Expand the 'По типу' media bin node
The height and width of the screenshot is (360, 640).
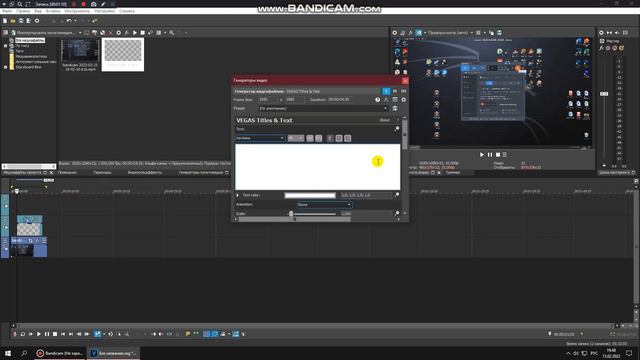coord(6,46)
